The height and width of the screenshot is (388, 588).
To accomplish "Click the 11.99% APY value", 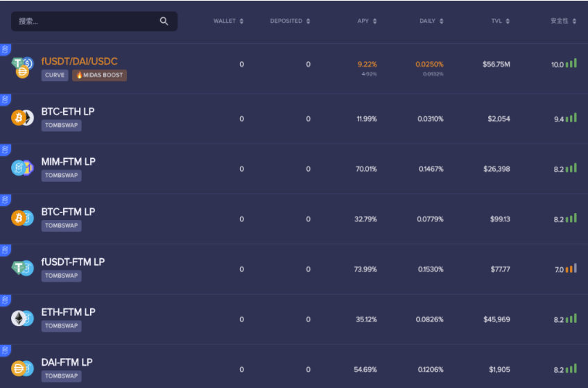I will click(x=367, y=119).
